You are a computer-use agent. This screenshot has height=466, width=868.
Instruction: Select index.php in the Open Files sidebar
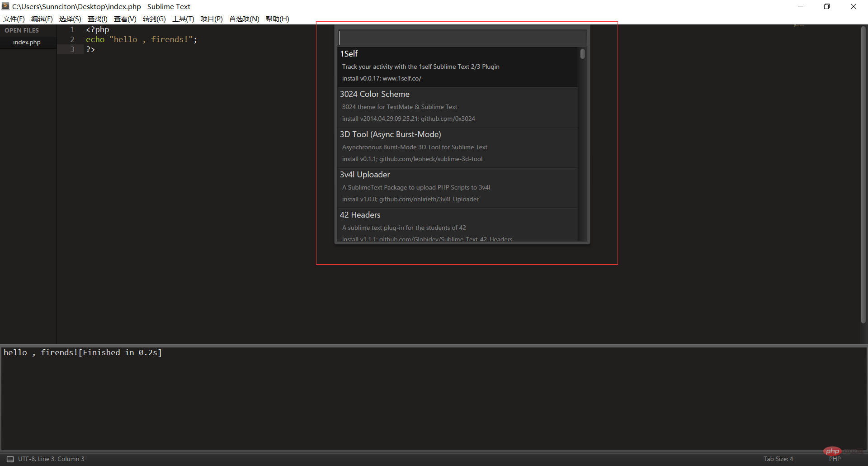27,42
